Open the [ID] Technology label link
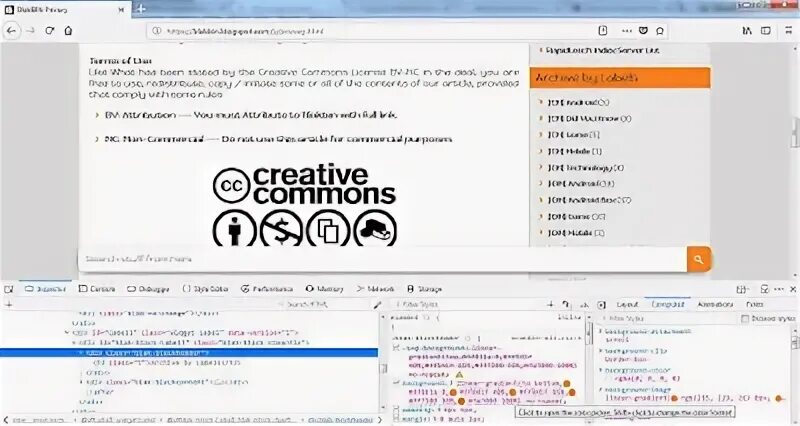The height and width of the screenshot is (426, 800). tap(586, 168)
